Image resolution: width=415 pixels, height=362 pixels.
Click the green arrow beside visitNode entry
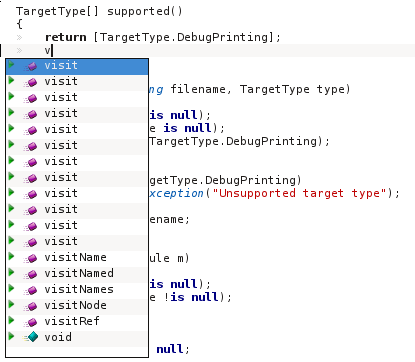tap(11, 304)
